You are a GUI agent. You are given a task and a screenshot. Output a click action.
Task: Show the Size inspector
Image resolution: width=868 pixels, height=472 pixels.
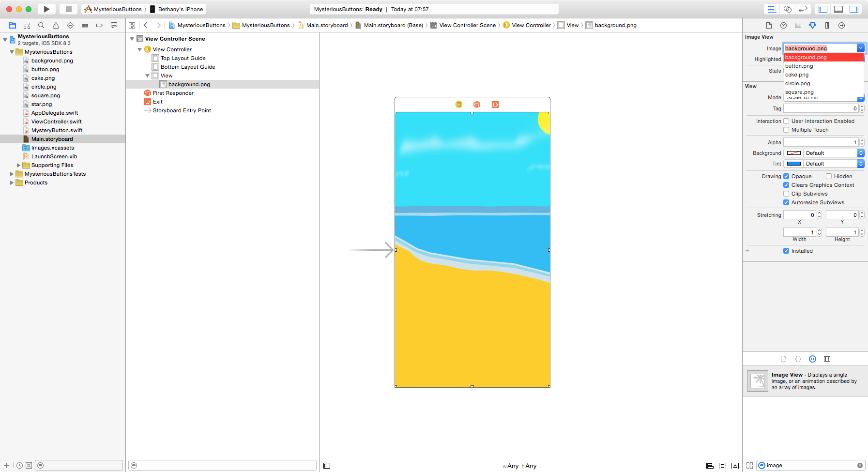(x=827, y=25)
